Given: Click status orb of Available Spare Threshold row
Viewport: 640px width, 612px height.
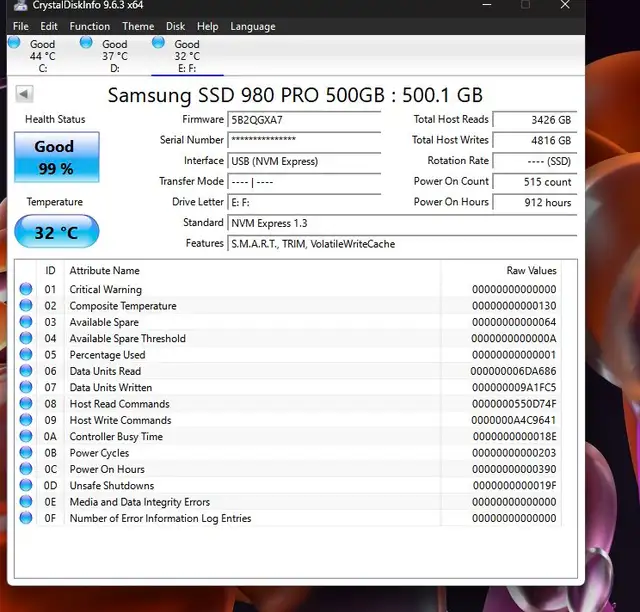Looking at the screenshot, I should (26, 338).
